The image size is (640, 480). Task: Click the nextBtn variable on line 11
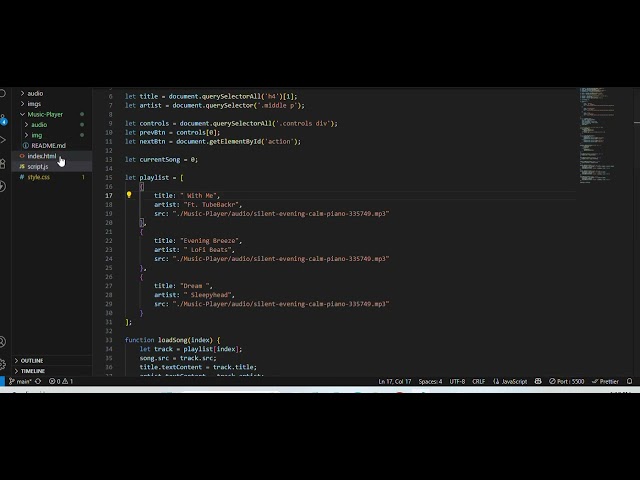(152, 141)
